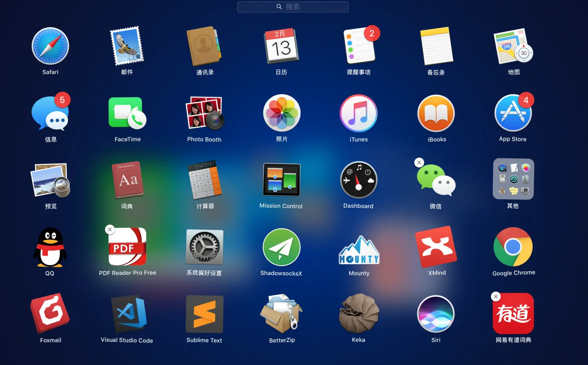Open iBooks app

(x=436, y=113)
